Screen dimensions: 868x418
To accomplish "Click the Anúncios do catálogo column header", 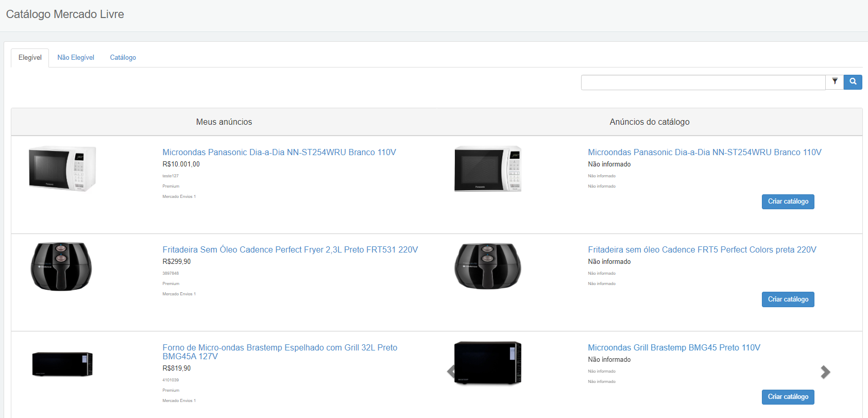I will [650, 122].
